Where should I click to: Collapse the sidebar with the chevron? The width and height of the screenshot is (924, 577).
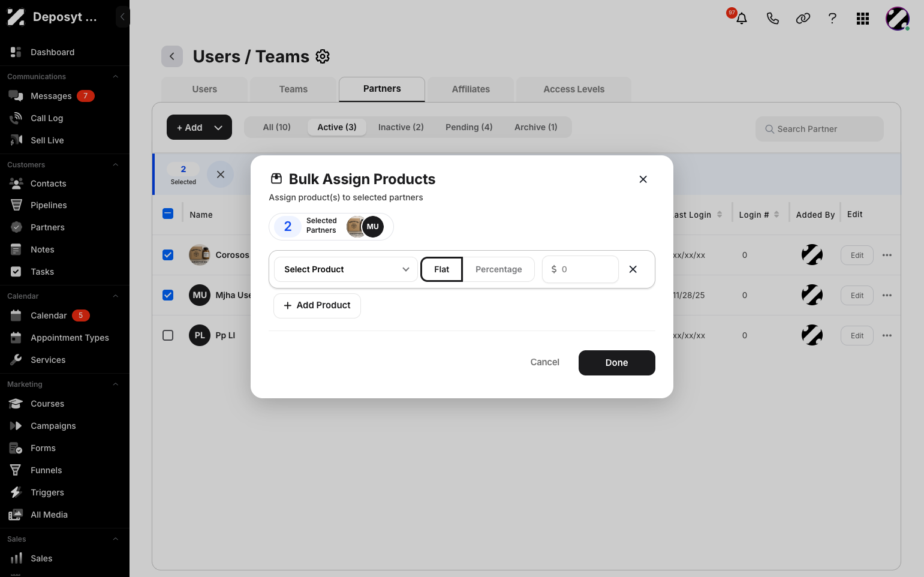point(122,17)
